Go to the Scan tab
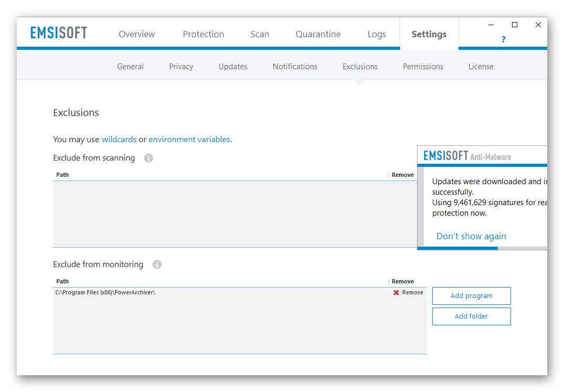Viewport: 564px width, 392px height. coord(260,34)
